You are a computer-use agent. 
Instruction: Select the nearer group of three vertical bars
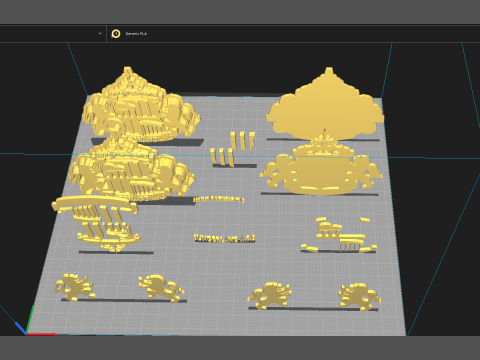click(222, 157)
